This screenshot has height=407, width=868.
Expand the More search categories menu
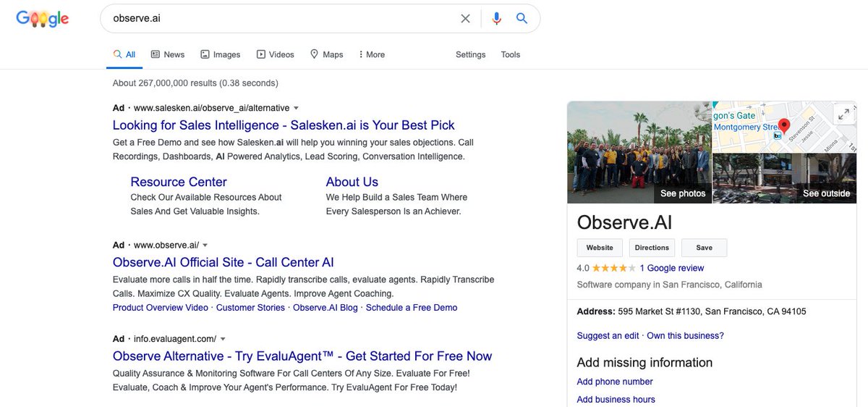coord(372,54)
